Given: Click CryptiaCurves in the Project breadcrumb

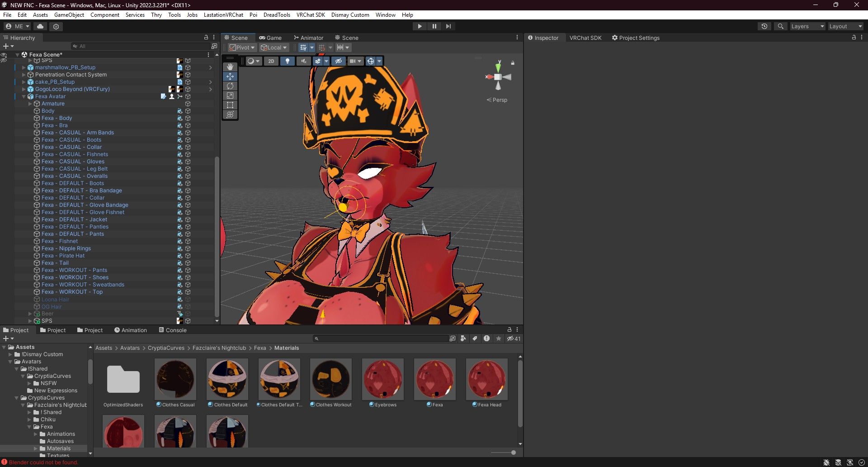Looking at the screenshot, I should (x=166, y=348).
